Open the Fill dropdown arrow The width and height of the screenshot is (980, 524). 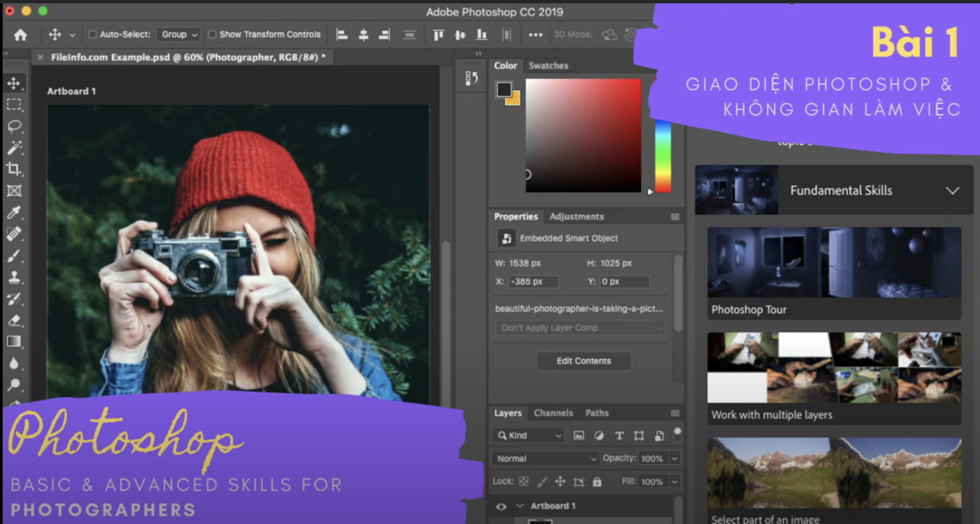coord(674,482)
